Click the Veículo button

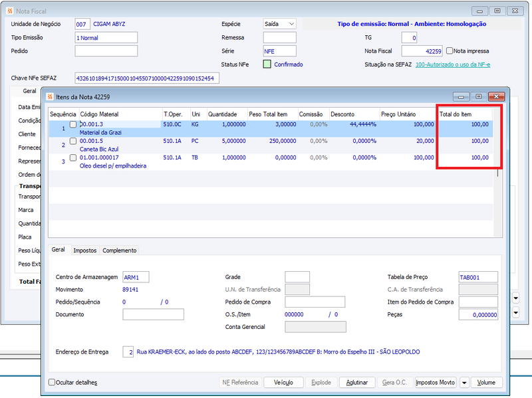(283, 383)
